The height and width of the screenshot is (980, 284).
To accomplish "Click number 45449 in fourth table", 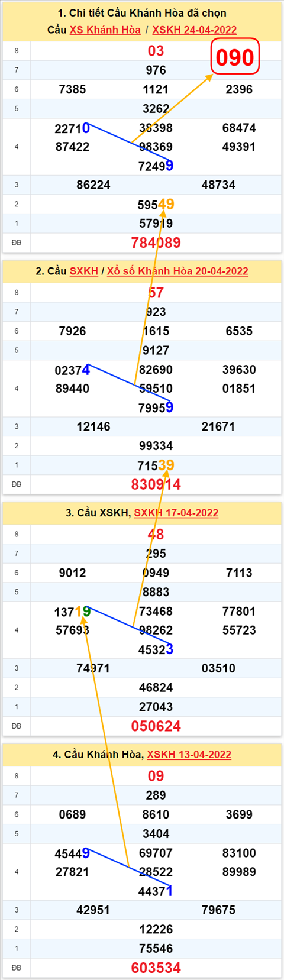I will pos(73,853).
